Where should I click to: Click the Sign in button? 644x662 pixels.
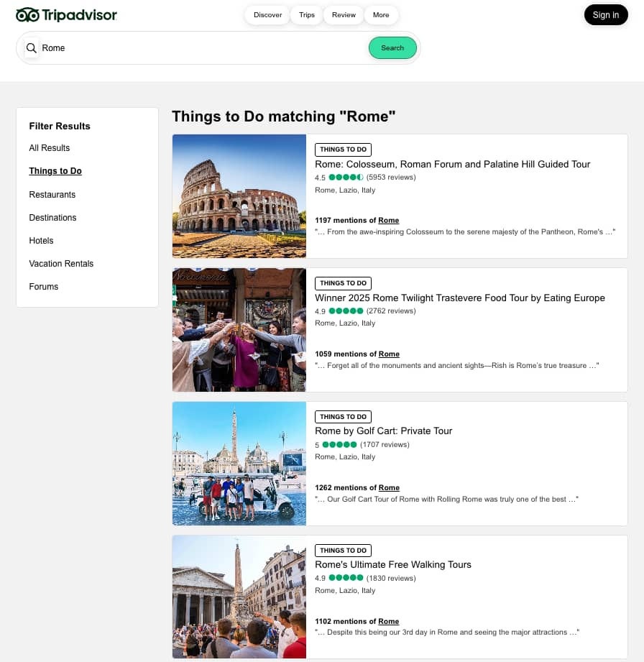tap(605, 15)
